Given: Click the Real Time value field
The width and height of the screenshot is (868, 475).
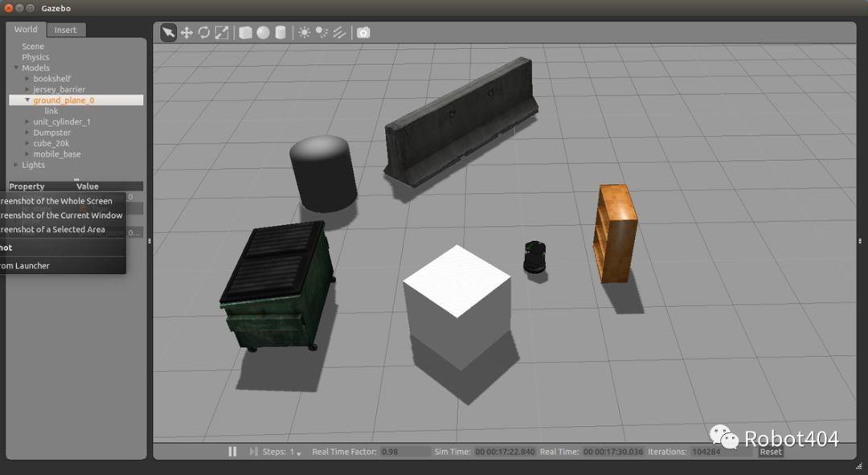Looking at the screenshot, I should tap(612, 452).
